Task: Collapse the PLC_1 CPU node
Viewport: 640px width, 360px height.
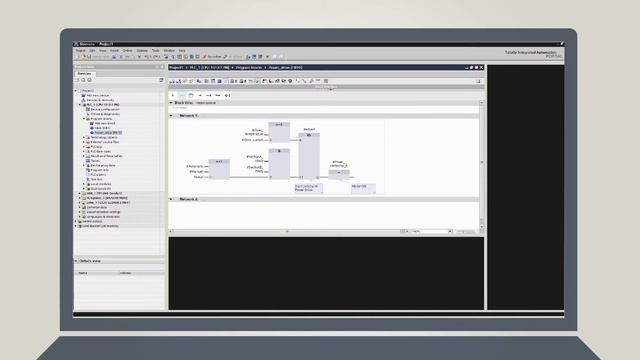Action: point(80,104)
